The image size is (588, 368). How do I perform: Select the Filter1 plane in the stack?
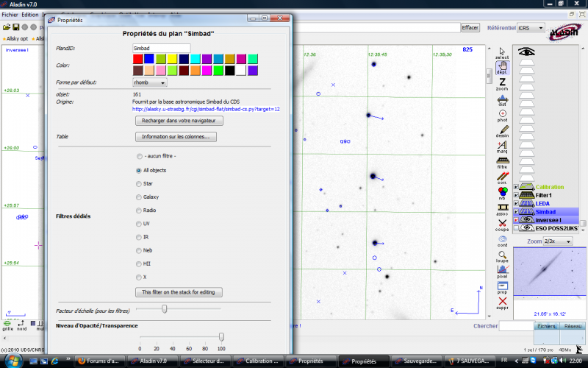coord(543,195)
